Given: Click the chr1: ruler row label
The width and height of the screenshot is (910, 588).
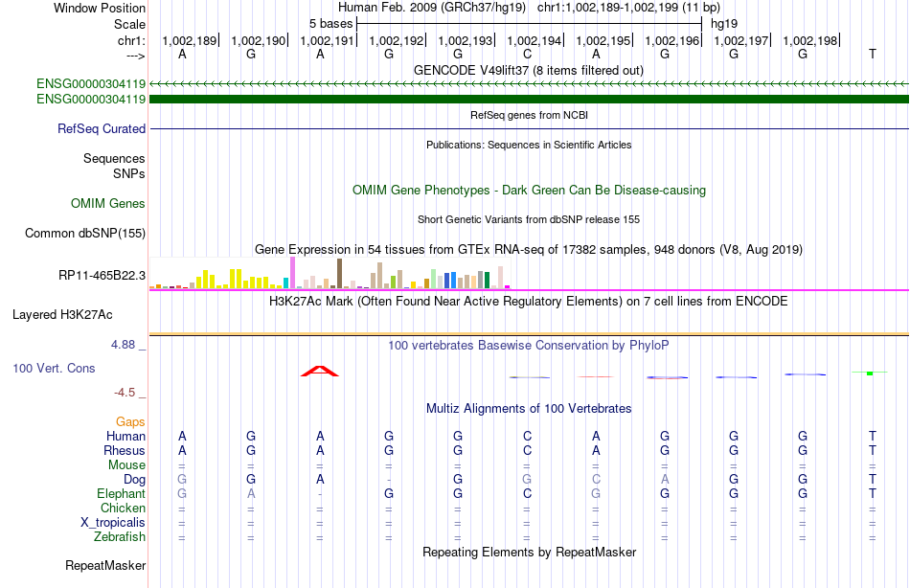Looking at the screenshot, I should click(131, 40).
